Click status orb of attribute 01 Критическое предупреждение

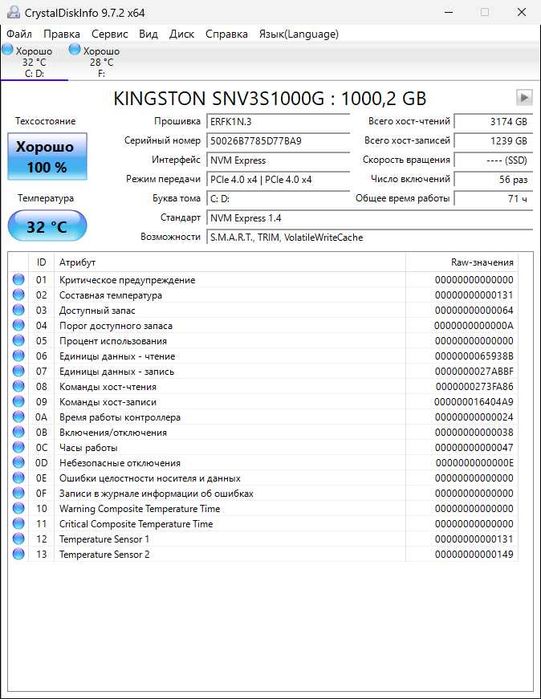click(x=18, y=280)
